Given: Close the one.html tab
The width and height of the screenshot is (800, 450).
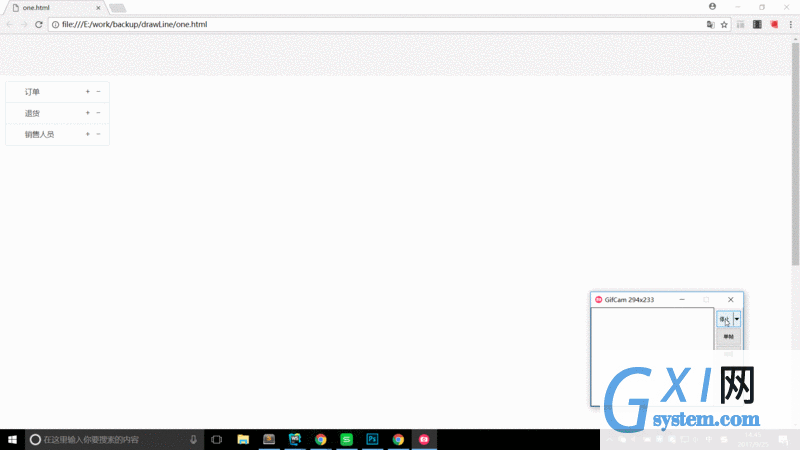Looking at the screenshot, I should point(98,8).
